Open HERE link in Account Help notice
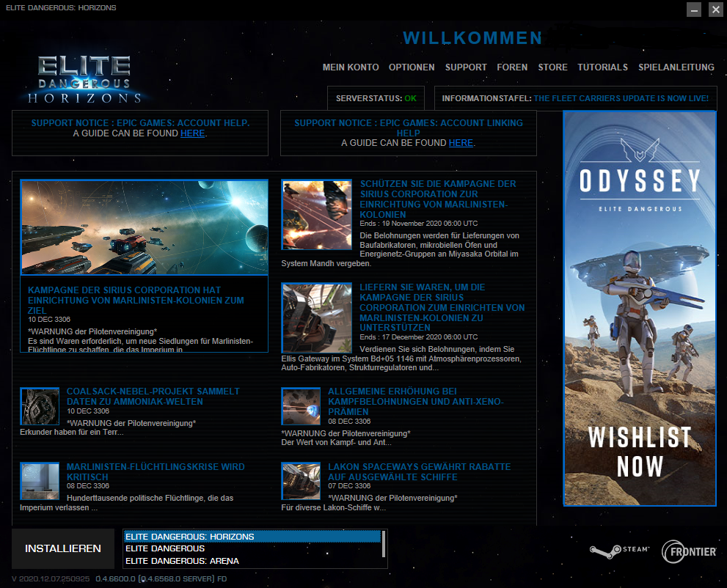Viewport: 727px width, 588px height. point(192,133)
